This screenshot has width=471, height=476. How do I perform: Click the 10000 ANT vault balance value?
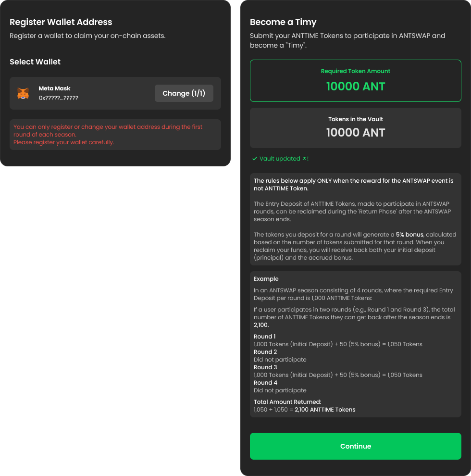pos(356,133)
